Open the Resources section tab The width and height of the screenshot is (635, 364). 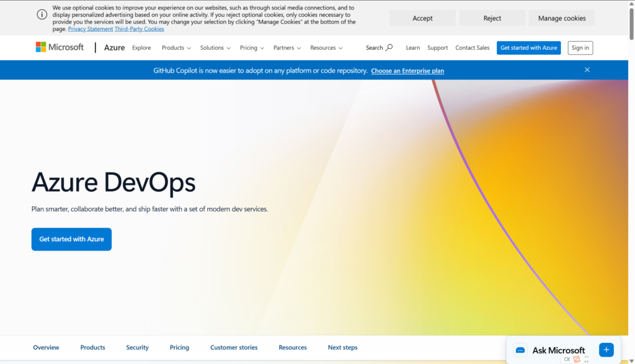tap(293, 347)
